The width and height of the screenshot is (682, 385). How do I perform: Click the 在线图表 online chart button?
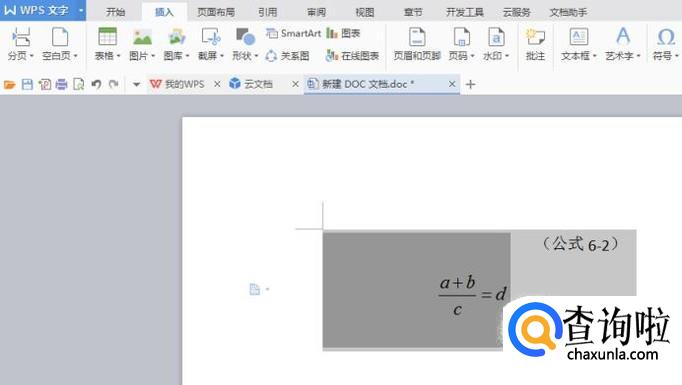352,56
